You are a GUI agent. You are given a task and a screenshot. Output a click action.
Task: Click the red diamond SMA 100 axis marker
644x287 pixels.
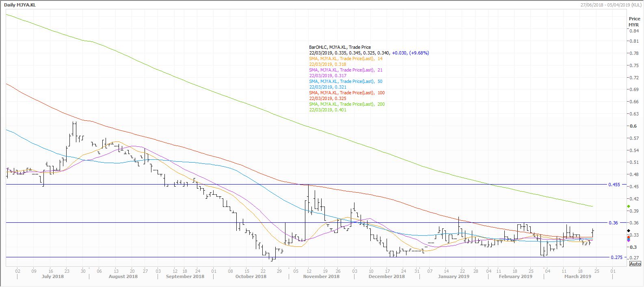click(629, 236)
